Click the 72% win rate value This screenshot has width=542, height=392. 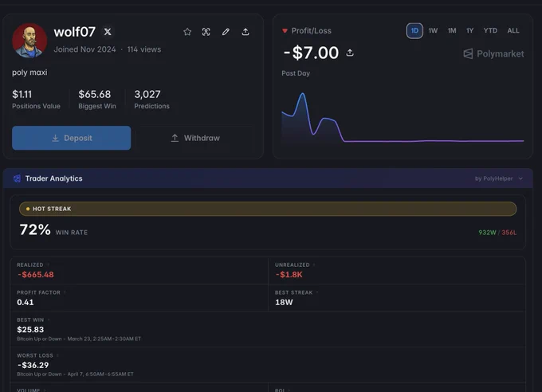[35, 230]
